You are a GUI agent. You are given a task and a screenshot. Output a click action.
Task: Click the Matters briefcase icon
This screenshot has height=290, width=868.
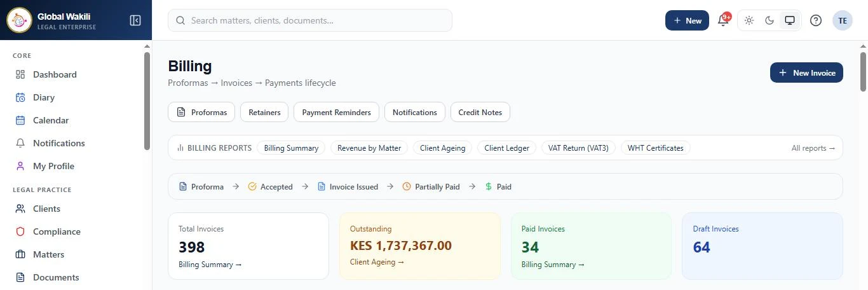click(20, 254)
